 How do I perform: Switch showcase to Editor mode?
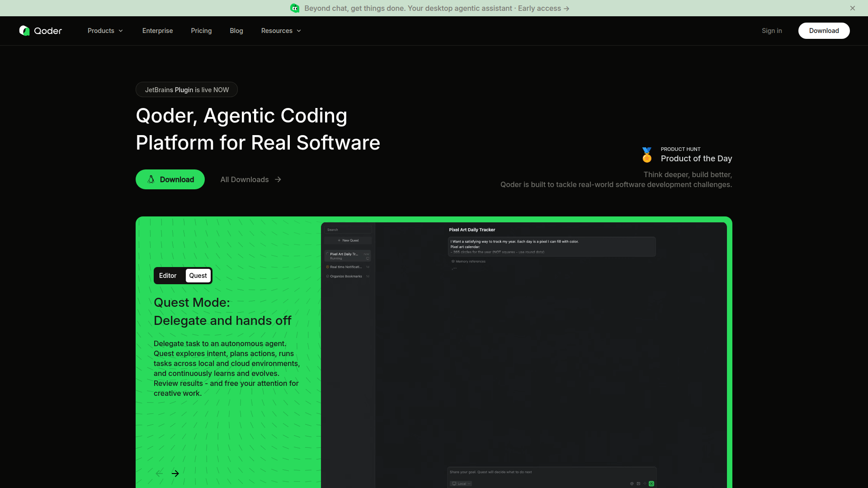tap(168, 276)
